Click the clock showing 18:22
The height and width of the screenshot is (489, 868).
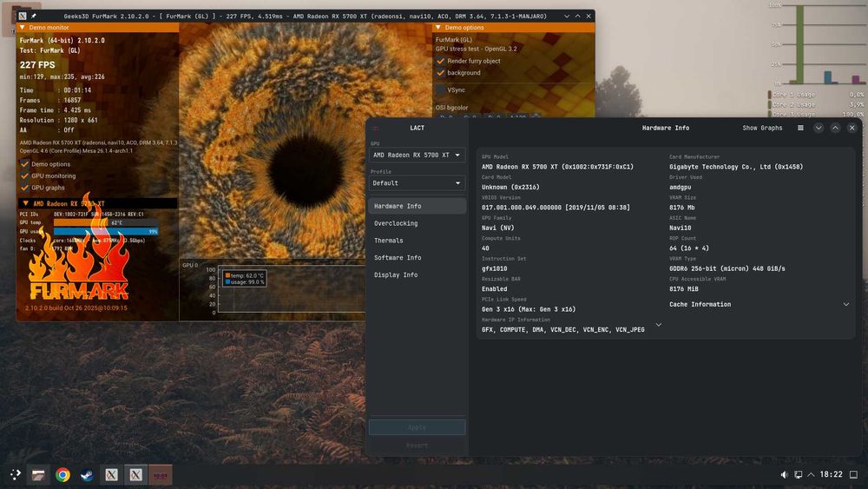831,474
